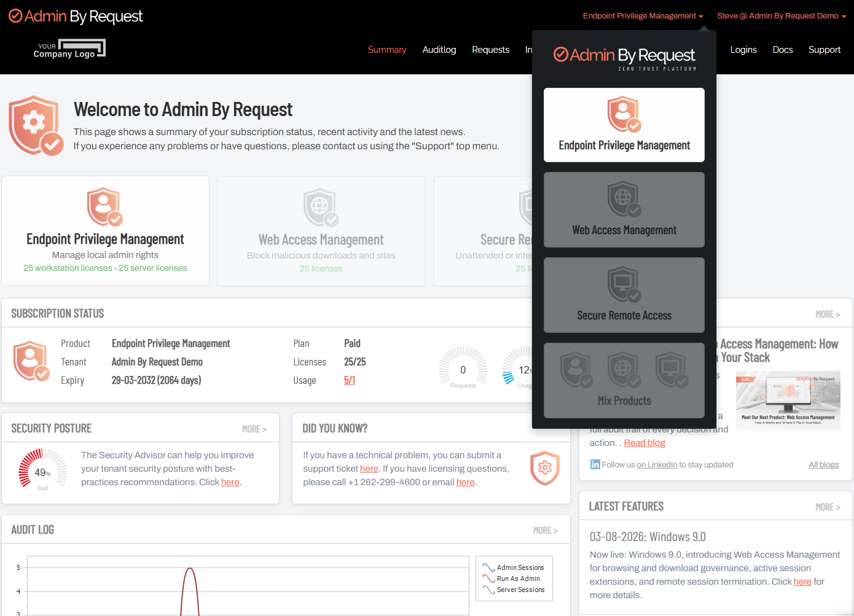The image size is (854, 616).
Task: Open the Docs tab
Action: point(783,50)
